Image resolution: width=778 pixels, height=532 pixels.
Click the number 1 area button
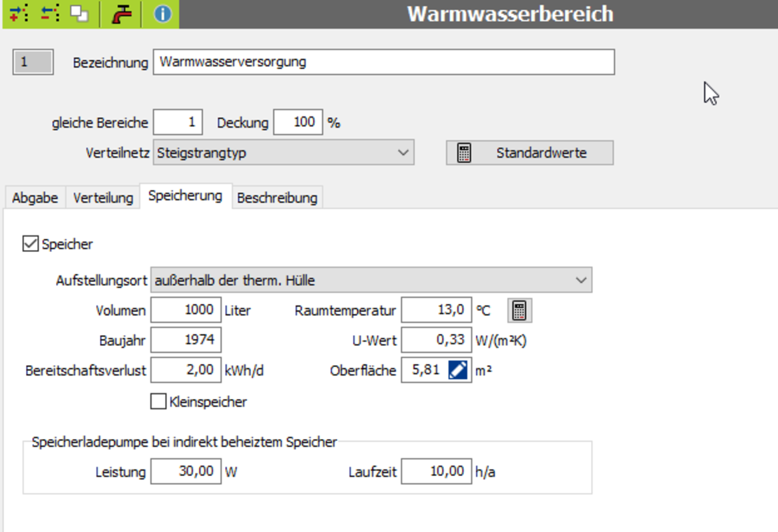click(x=33, y=63)
